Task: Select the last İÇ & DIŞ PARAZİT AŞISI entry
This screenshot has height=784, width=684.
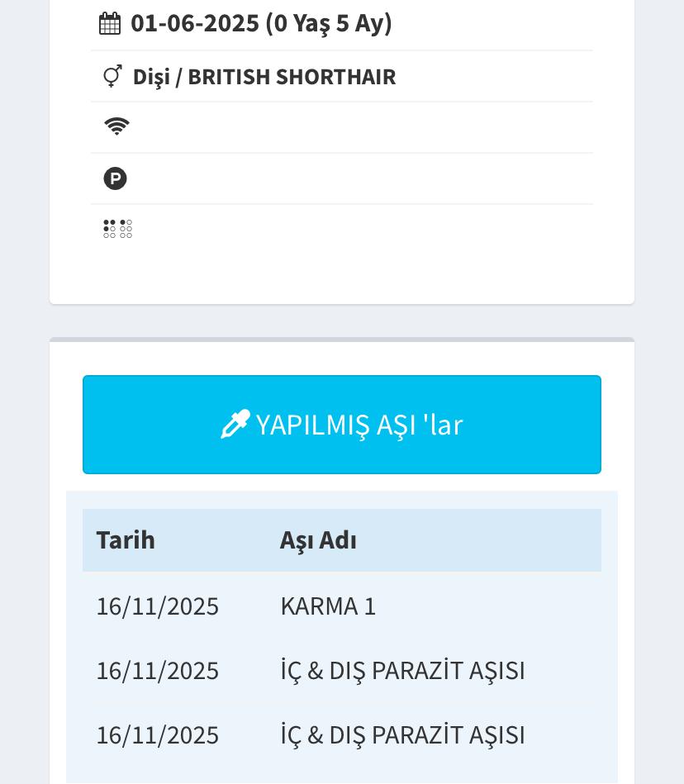Action: click(x=402, y=735)
